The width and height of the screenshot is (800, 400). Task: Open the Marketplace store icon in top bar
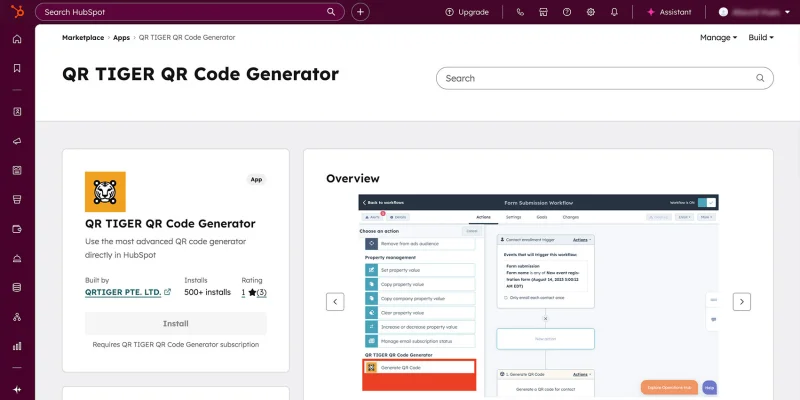(x=543, y=12)
